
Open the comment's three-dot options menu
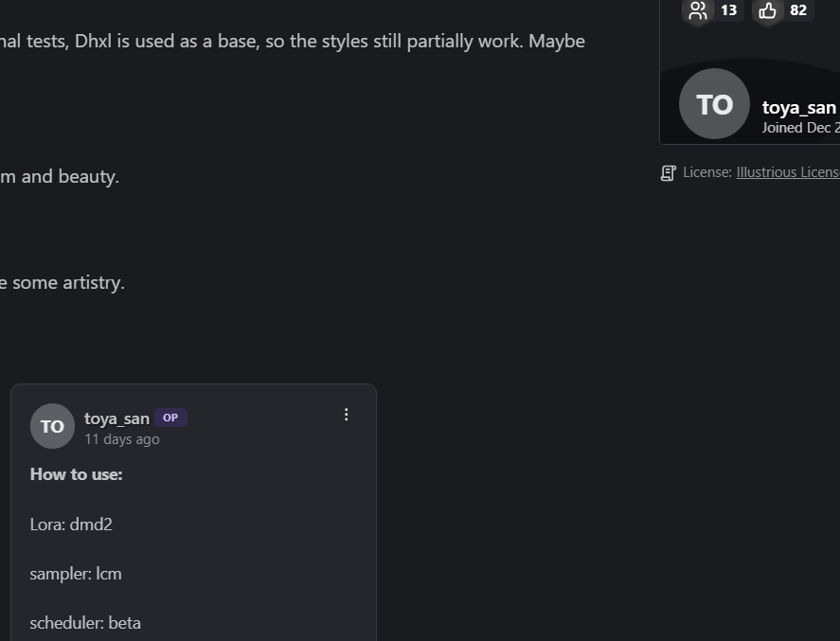point(346,415)
